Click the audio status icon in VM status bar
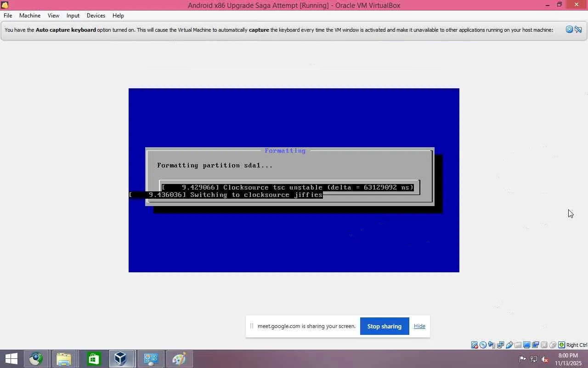The image size is (588, 368). (x=492, y=345)
